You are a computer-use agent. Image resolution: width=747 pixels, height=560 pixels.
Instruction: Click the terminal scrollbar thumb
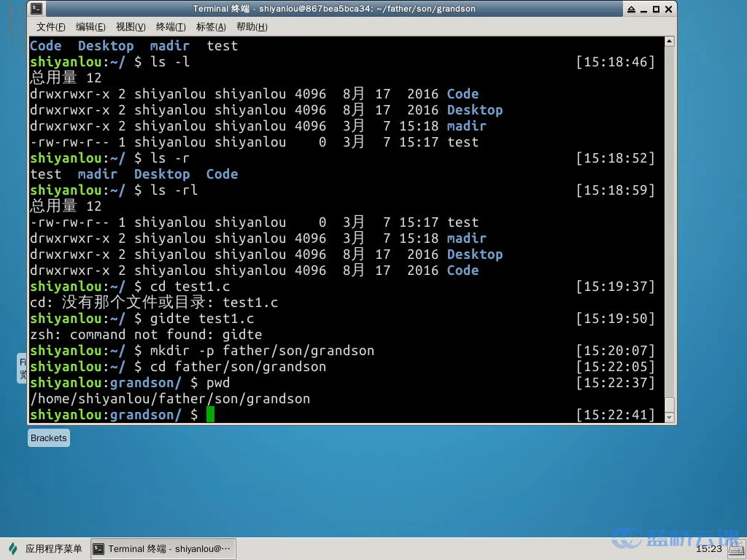(670, 404)
